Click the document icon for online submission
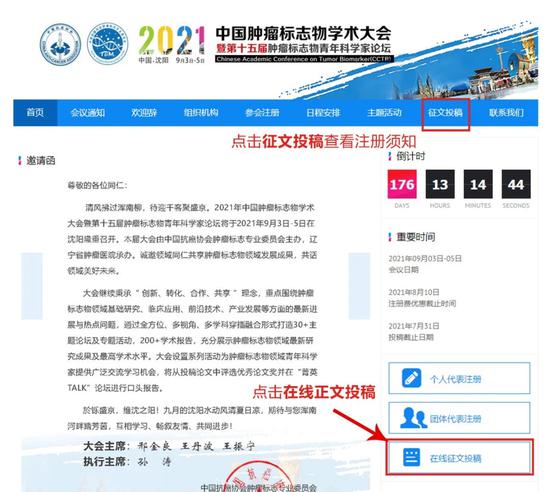The width and height of the screenshot is (550, 492). click(411, 457)
